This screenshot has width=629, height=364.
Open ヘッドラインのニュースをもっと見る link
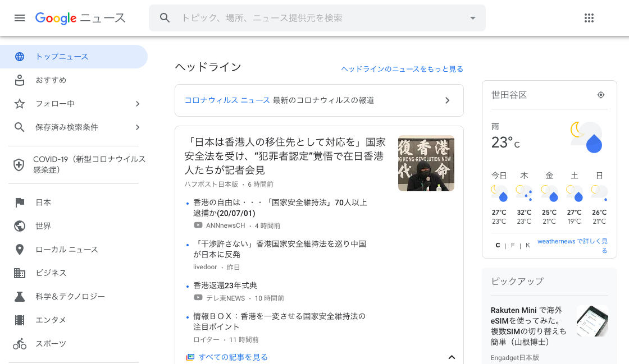pos(402,69)
